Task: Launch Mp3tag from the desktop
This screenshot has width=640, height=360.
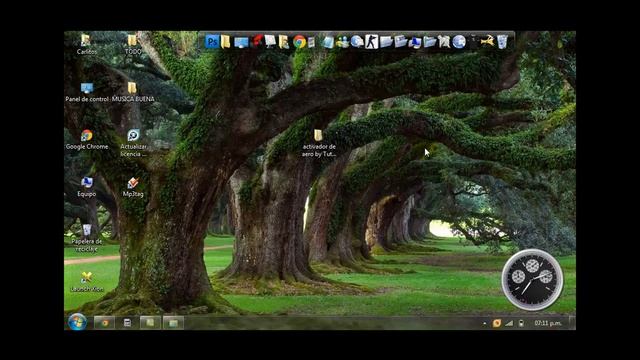Action: coord(133,187)
